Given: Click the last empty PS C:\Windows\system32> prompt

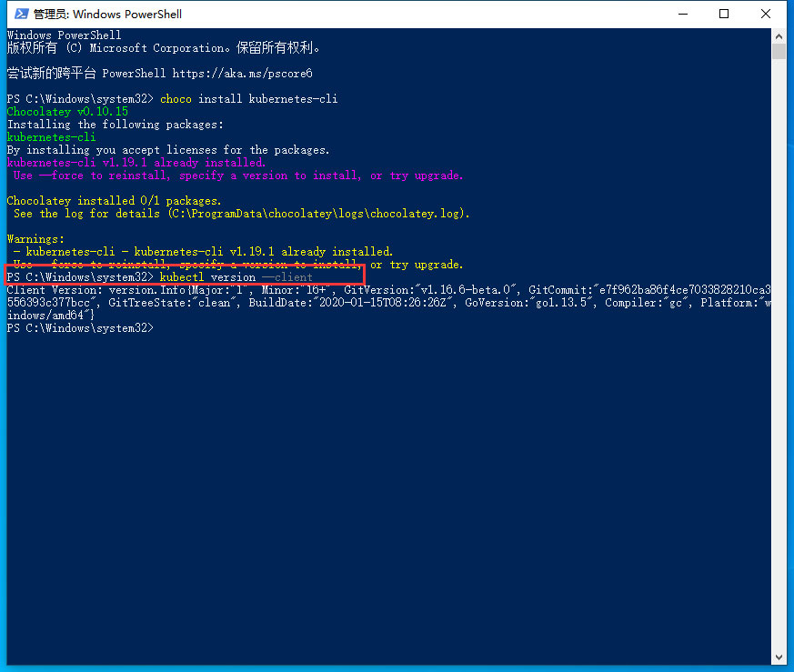Looking at the screenshot, I should click(x=80, y=328).
